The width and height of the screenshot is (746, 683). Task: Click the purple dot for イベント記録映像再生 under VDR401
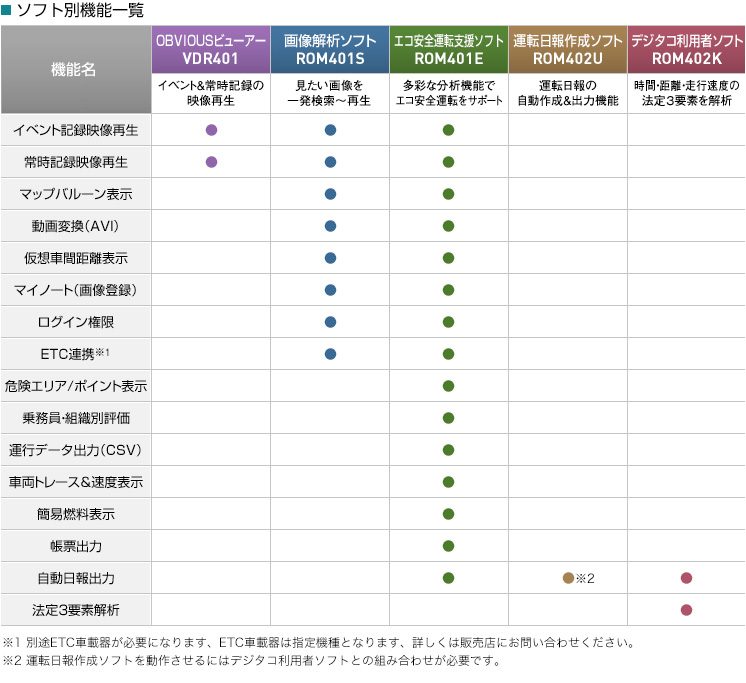[x=211, y=130]
